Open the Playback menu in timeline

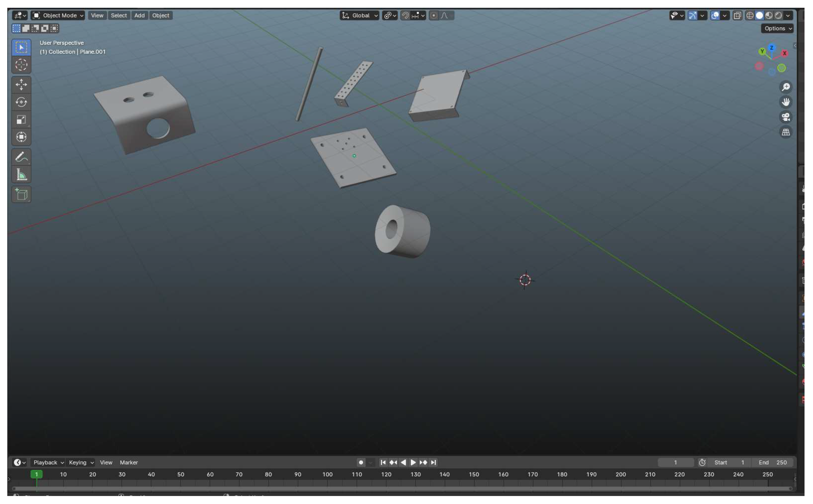pyautogui.click(x=48, y=462)
